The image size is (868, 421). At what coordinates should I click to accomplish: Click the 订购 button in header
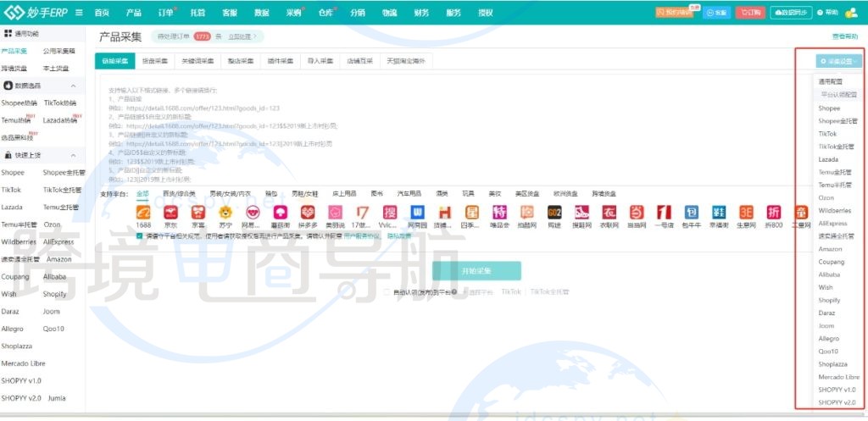(x=750, y=13)
